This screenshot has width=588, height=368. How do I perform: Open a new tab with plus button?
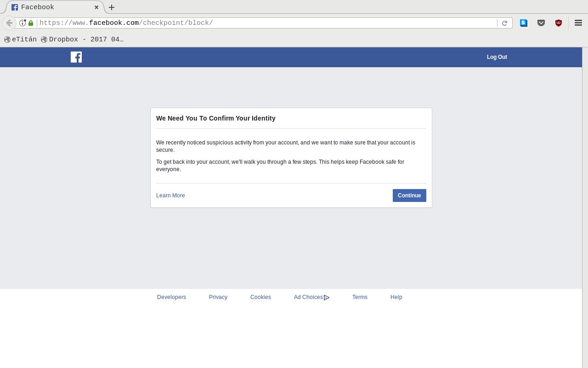112,7
